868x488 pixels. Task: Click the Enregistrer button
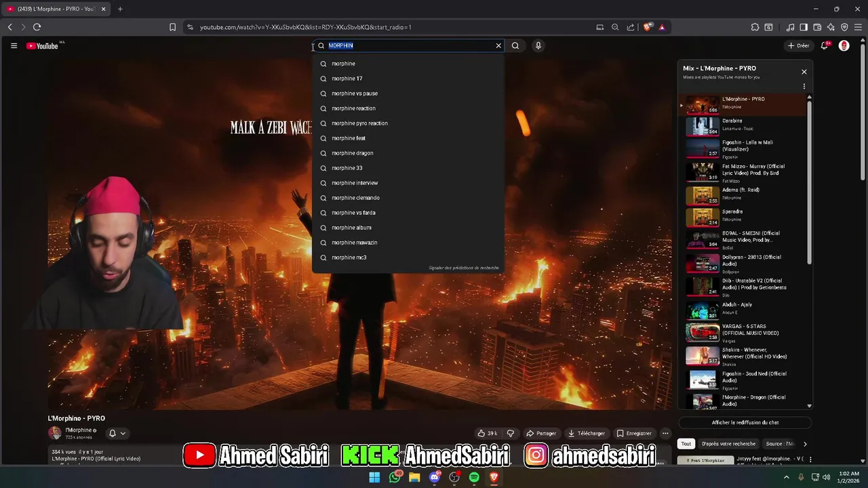(634, 433)
